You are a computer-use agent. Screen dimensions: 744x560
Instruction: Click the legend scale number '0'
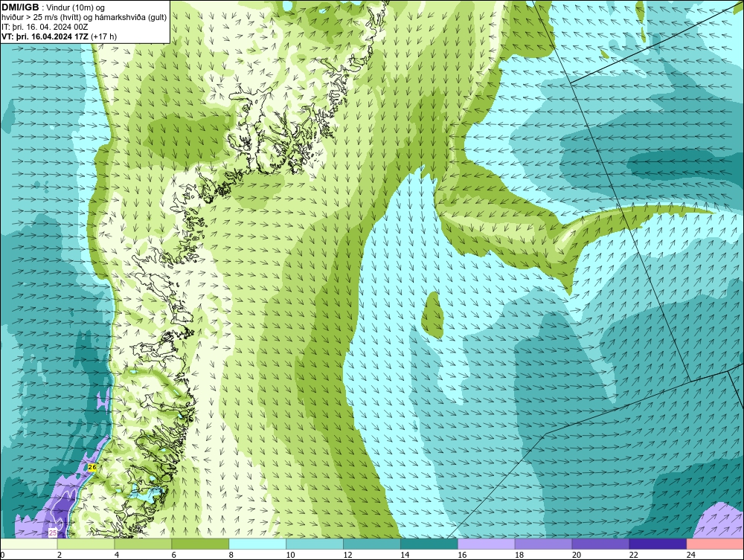click(2, 555)
